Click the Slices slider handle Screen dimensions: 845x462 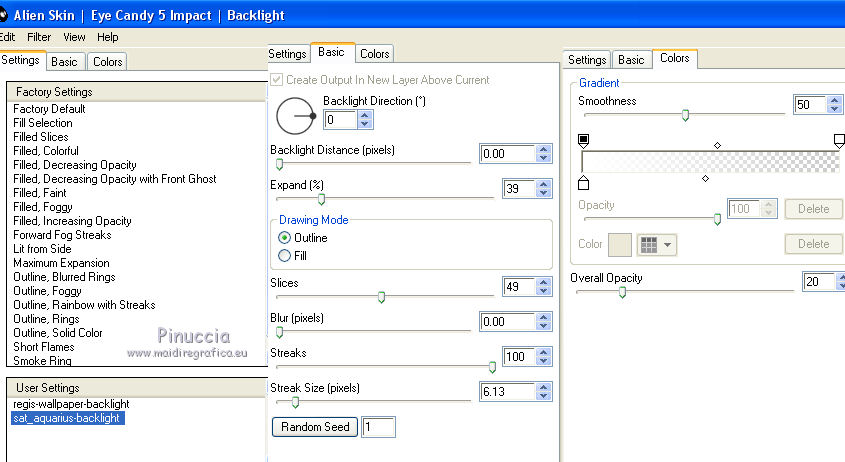[382, 297]
